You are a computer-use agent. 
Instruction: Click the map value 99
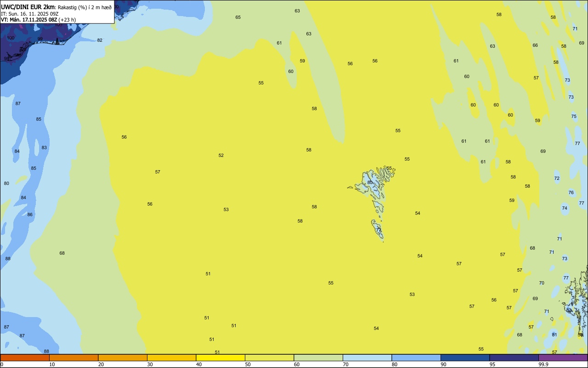pyautogui.click(x=40, y=39)
